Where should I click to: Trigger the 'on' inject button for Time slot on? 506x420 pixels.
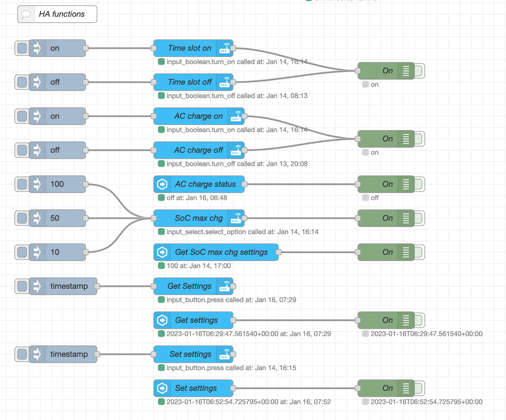pos(22,48)
